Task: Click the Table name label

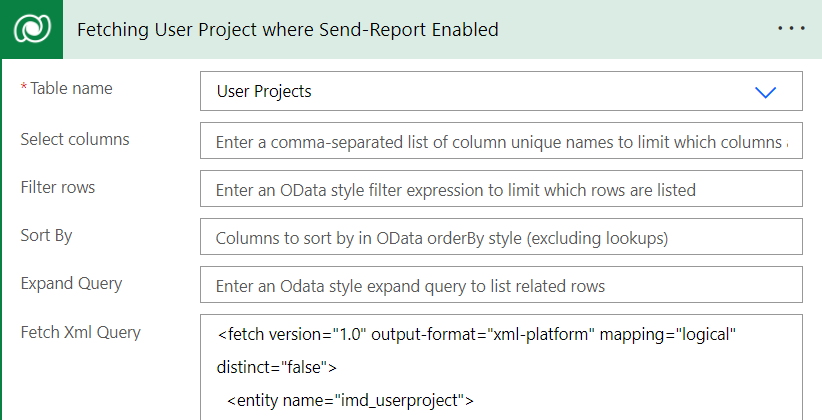Action: pyautogui.click(x=71, y=89)
